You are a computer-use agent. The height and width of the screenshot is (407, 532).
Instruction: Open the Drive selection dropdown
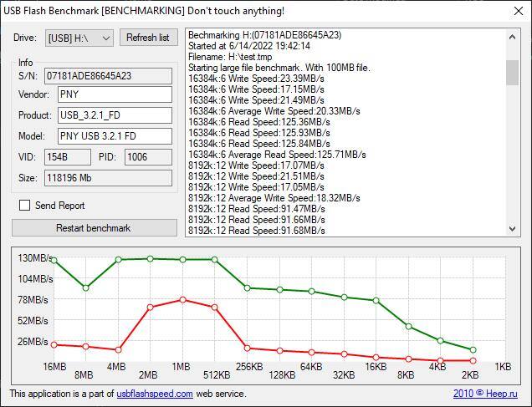pos(79,38)
